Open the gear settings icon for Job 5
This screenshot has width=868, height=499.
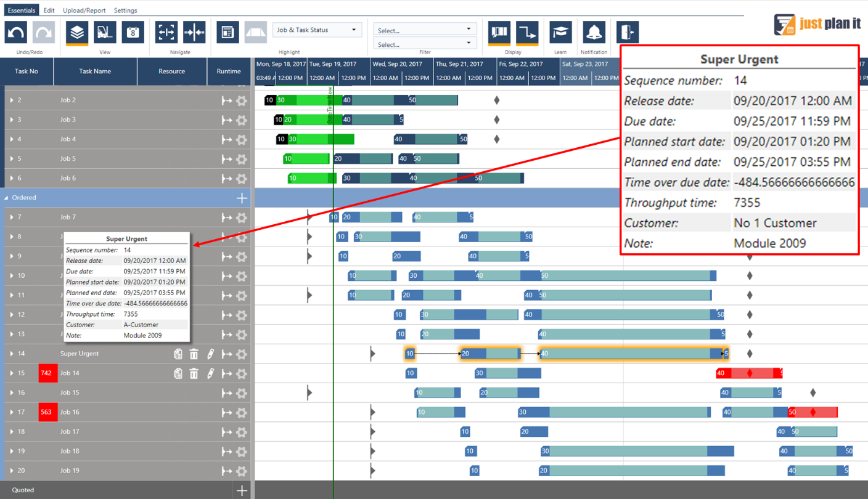tap(240, 159)
